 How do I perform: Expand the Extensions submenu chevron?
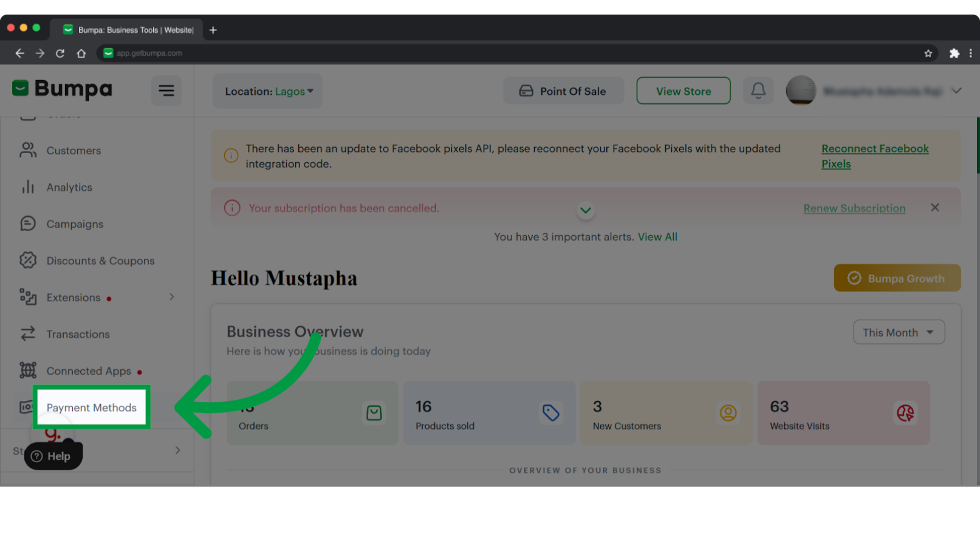tap(172, 297)
